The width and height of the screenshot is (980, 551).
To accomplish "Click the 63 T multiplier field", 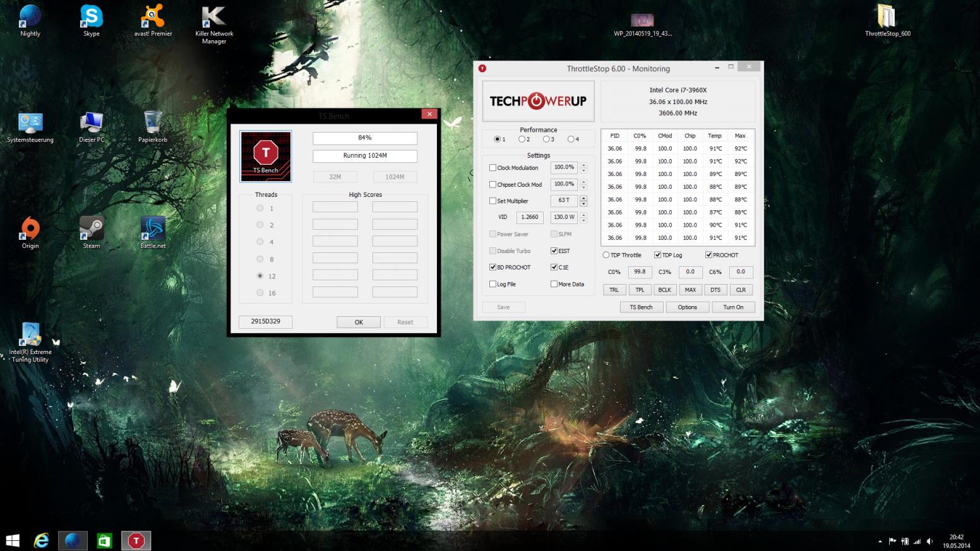I will pos(564,201).
